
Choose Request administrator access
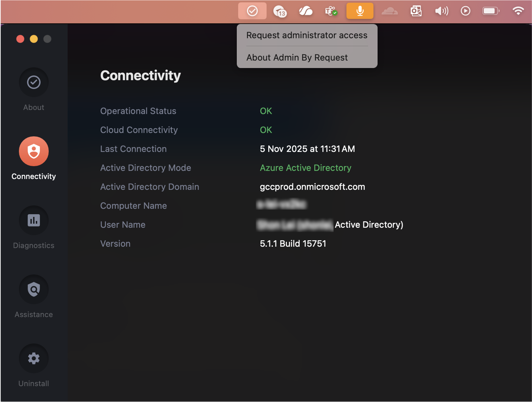pos(307,35)
